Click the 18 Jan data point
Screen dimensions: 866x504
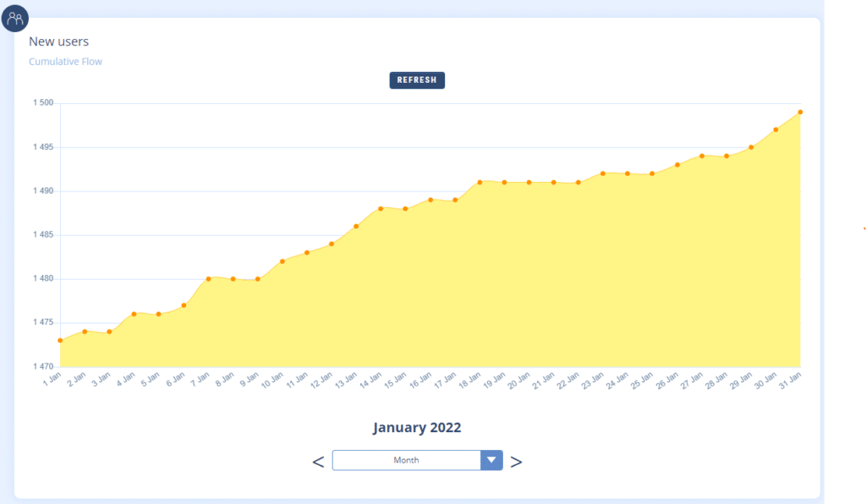[x=480, y=182]
